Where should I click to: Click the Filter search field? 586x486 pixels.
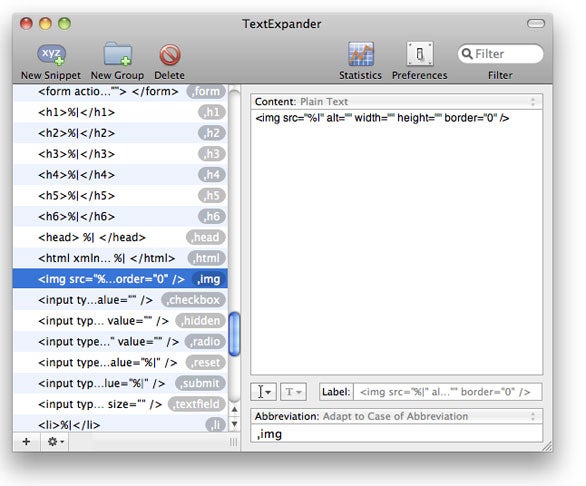click(500, 54)
